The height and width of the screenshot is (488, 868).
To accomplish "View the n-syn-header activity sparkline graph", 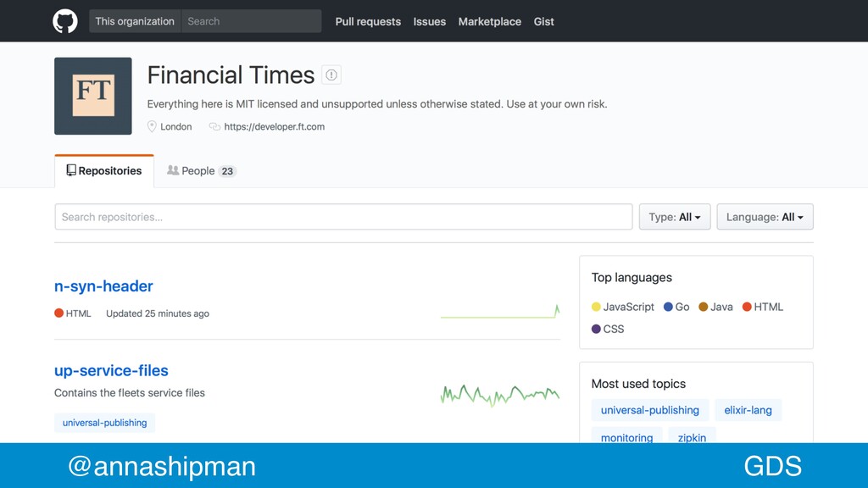I will click(x=500, y=312).
